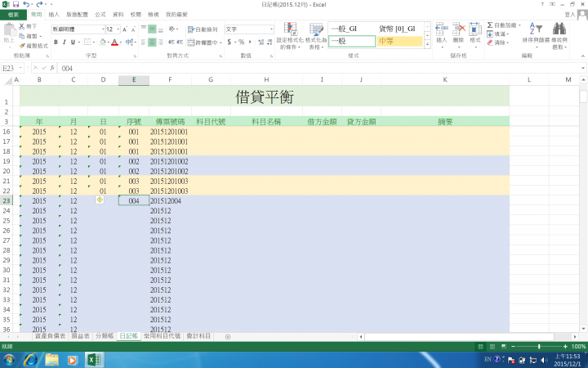Toggle middle vertical alignment
This screenshot has height=368, width=588.
point(152,29)
